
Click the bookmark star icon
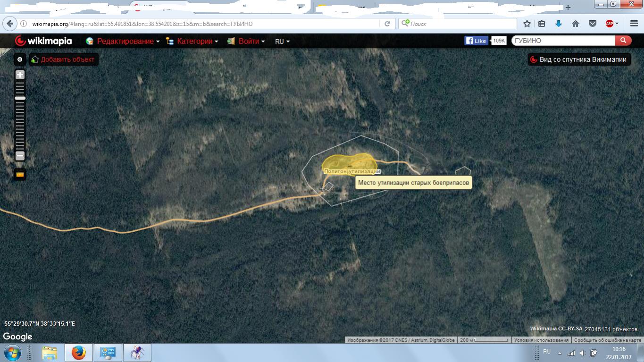[527, 24]
